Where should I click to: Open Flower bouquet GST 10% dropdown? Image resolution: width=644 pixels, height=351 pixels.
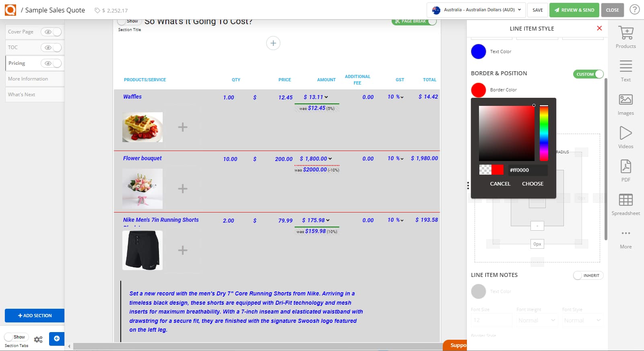click(x=396, y=159)
